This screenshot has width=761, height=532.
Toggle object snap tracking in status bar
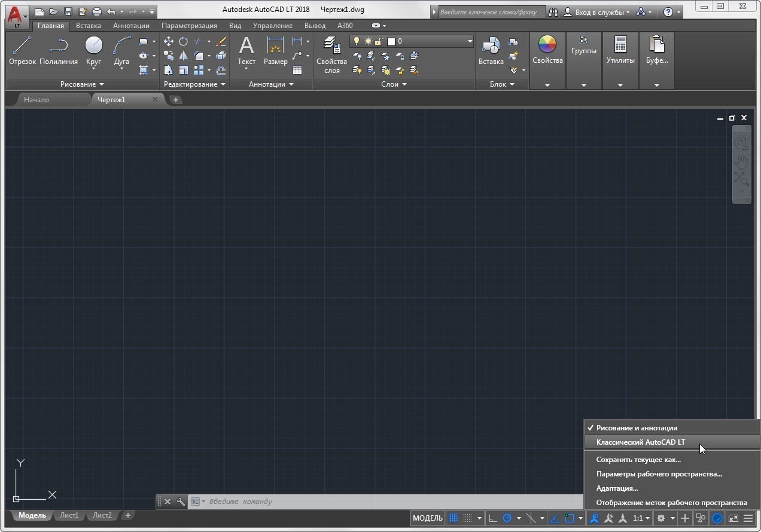coord(555,518)
